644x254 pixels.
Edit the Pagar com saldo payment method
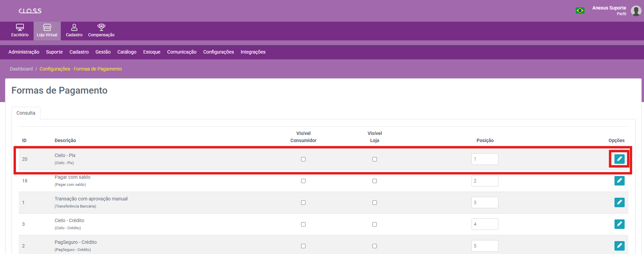pos(619,181)
